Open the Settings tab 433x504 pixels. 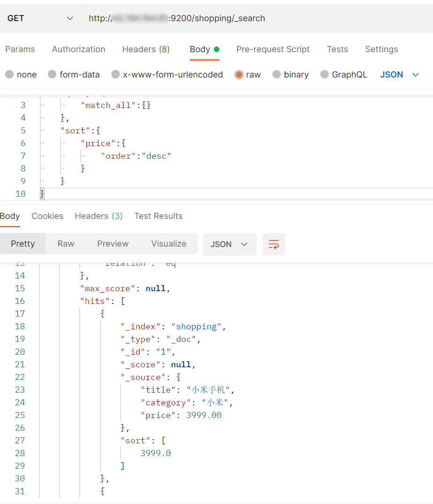[381, 49]
